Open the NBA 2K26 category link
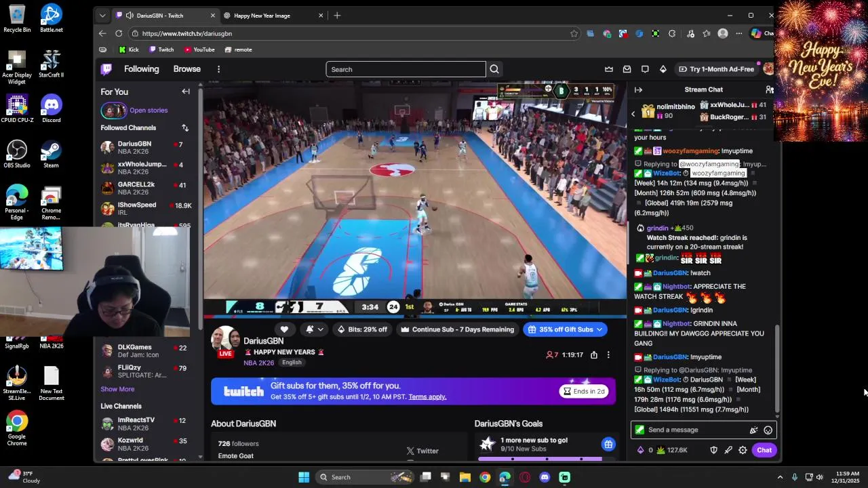868x488 pixels. [x=258, y=363]
